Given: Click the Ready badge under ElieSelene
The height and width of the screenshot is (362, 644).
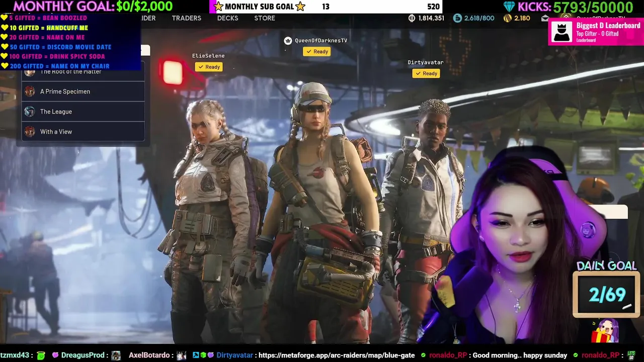Looking at the screenshot, I should tap(209, 67).
